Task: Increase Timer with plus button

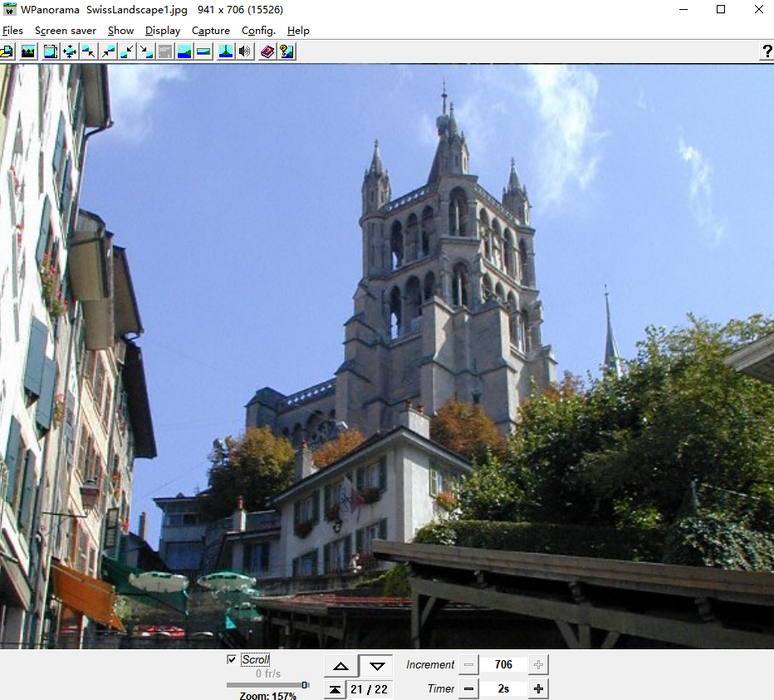Action: coord(538,688)
